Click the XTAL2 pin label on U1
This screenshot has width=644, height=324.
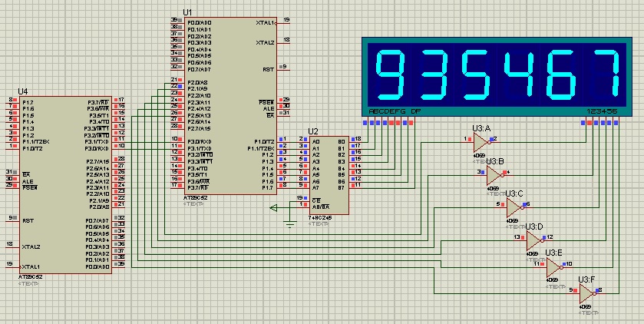tap(265, 43)
